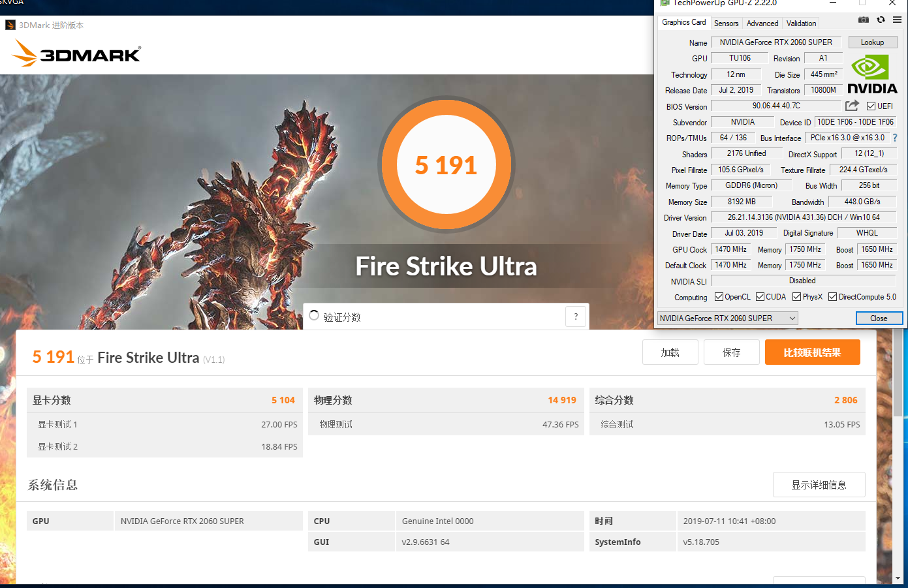Click the 5 191 score circle
Viewport: 908px width, 588px height.
click(446, 164)
